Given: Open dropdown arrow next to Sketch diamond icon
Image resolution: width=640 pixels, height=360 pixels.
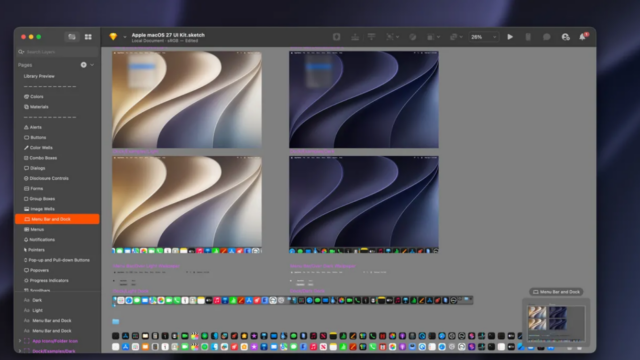Looking at the screenshot, I should click(x=124, y=37).
